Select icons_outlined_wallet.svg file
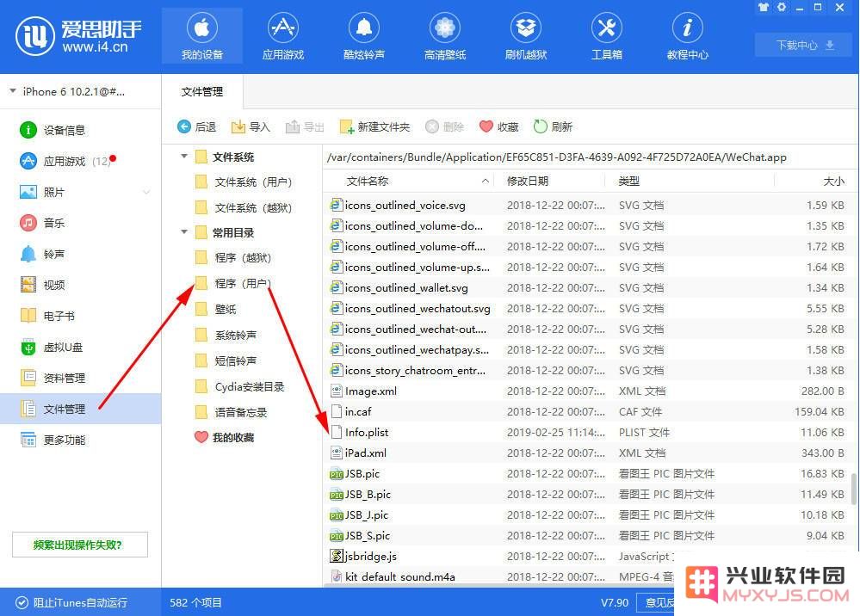Image resolution: width=860 pixels, height=616 pixels. pos(588,287)
